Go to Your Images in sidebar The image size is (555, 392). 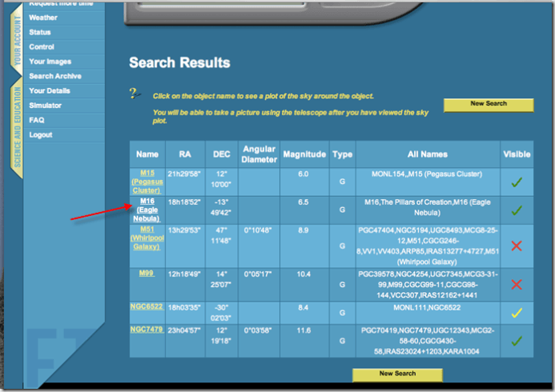click(x=50, y=62)
